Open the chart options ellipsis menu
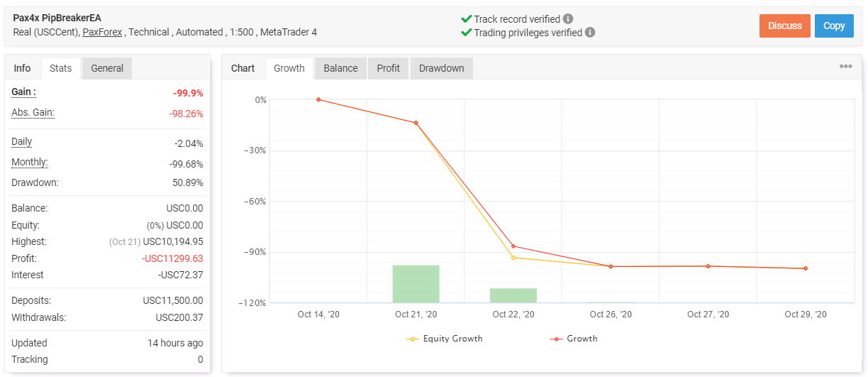 [845, 67]
